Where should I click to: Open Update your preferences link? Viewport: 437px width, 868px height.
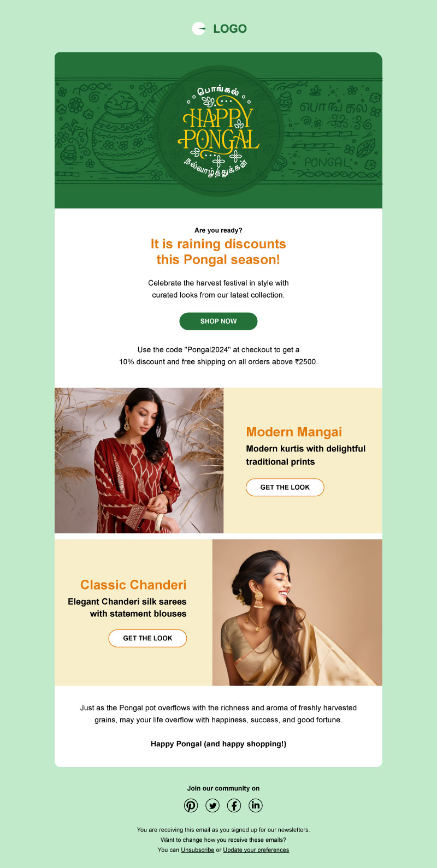[x=256, y=850]
